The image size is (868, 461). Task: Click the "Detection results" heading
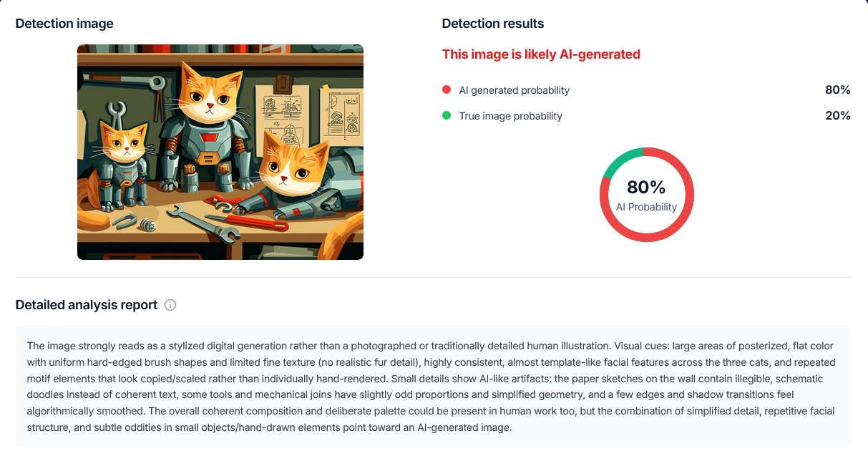[x=493, y=24]
